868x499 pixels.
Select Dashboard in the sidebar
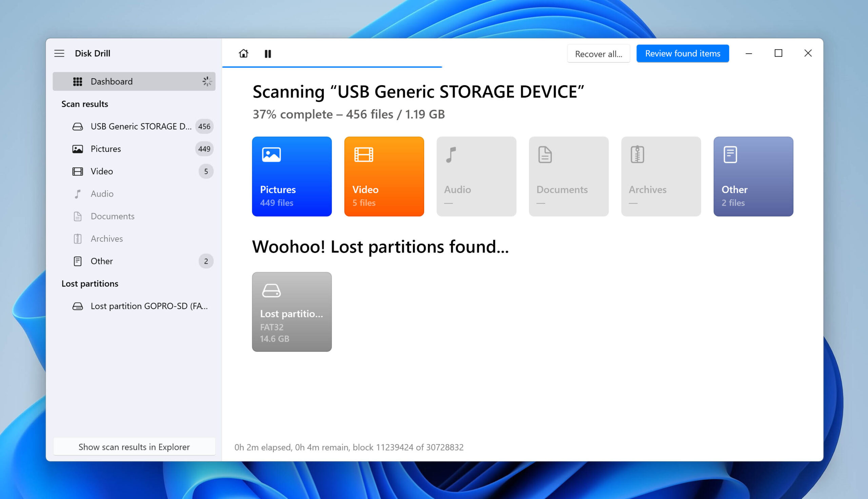point(134,82)
